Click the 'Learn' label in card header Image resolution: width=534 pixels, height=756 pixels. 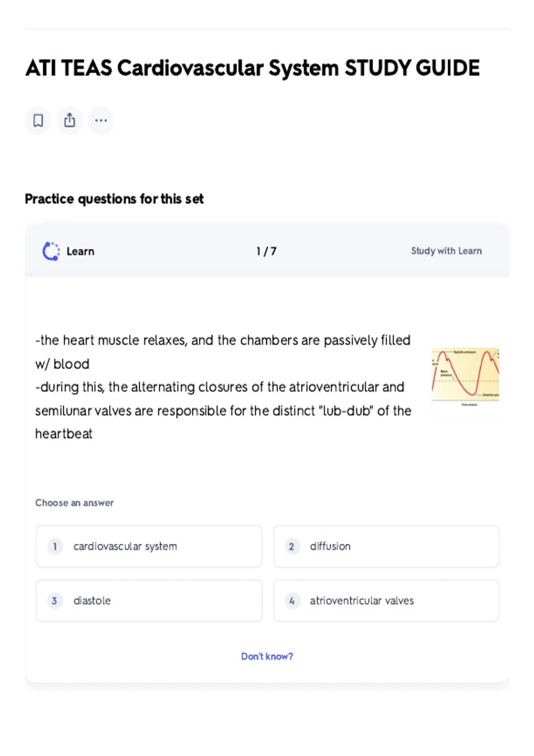pos(81,251)
